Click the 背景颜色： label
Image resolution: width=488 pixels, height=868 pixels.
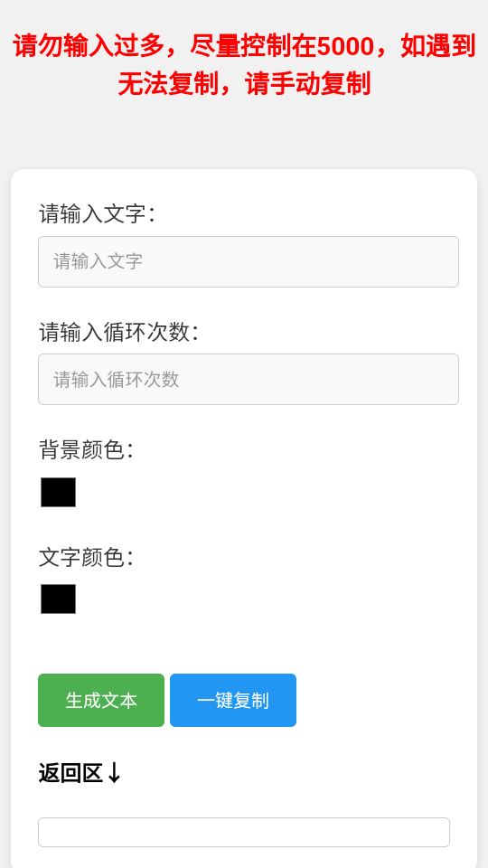[x=87, y=449]
